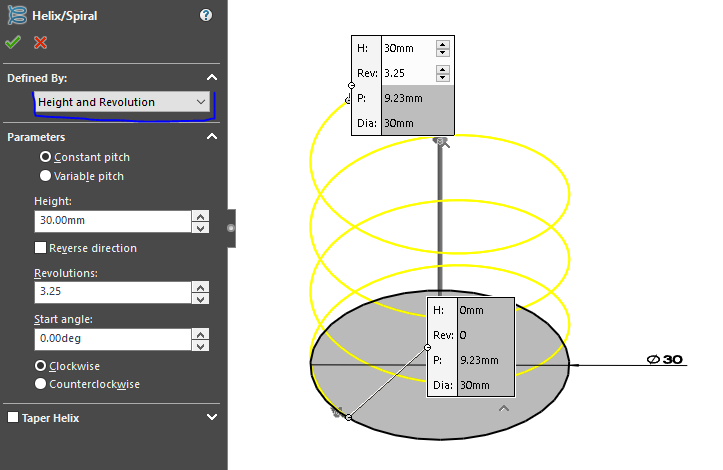The image size is (723, 470).
Task: Increase callout Rev value with up spinner
Action: coord(443,69)
